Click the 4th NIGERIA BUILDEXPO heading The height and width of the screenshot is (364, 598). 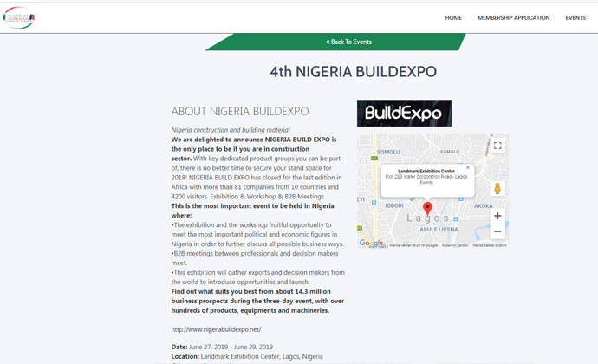[x=353, y=71]
